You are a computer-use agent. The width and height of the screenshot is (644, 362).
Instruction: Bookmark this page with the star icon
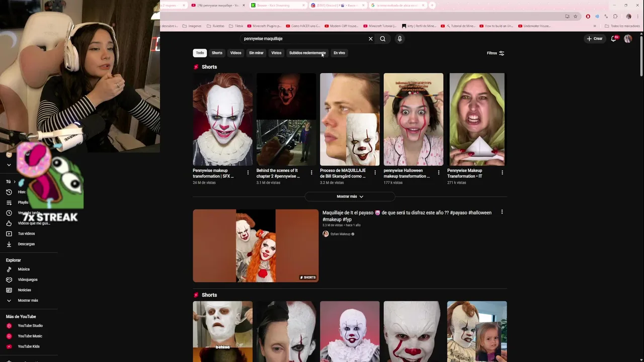click(576, 16)
